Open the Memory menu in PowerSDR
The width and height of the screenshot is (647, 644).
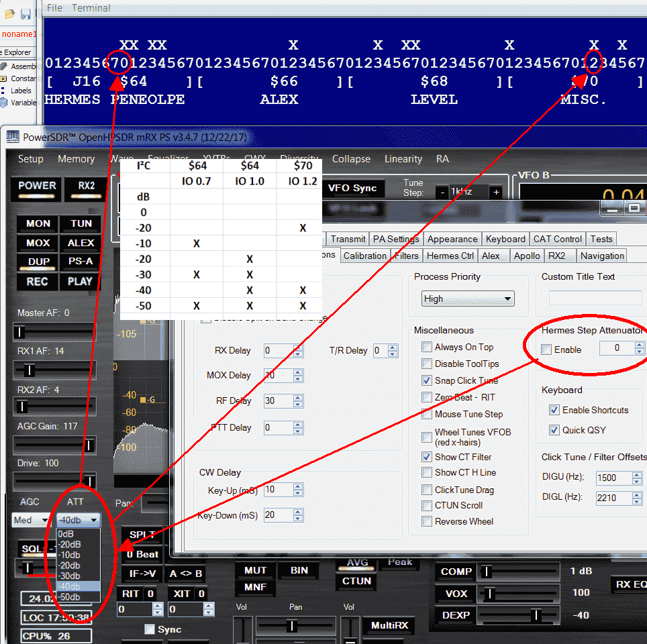coord(77,159)
